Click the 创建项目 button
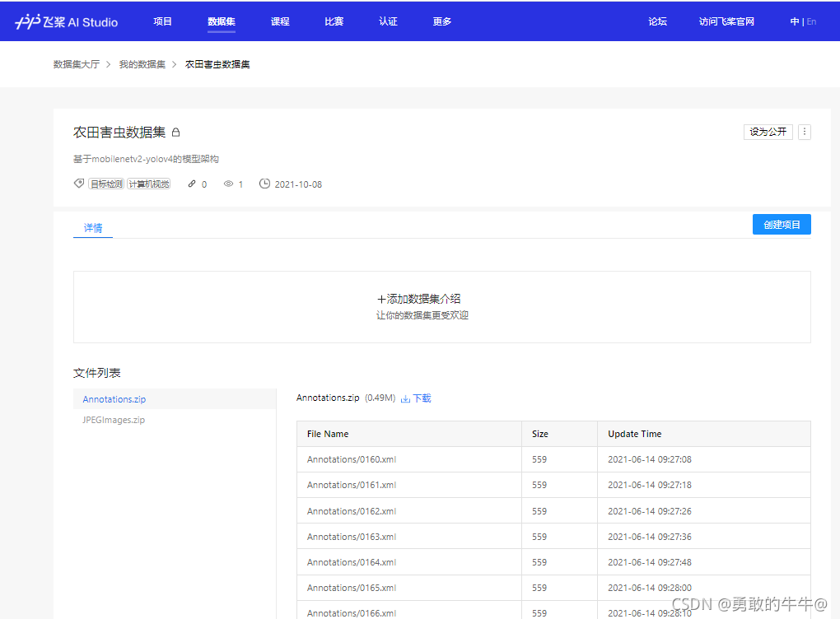The width and height of the screenshot is (840, 619). tap(781, 225)
